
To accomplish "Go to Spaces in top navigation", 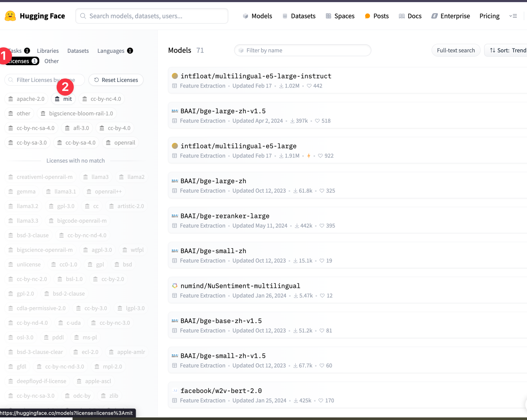I will pyautogui.click(x=340, y=16).
